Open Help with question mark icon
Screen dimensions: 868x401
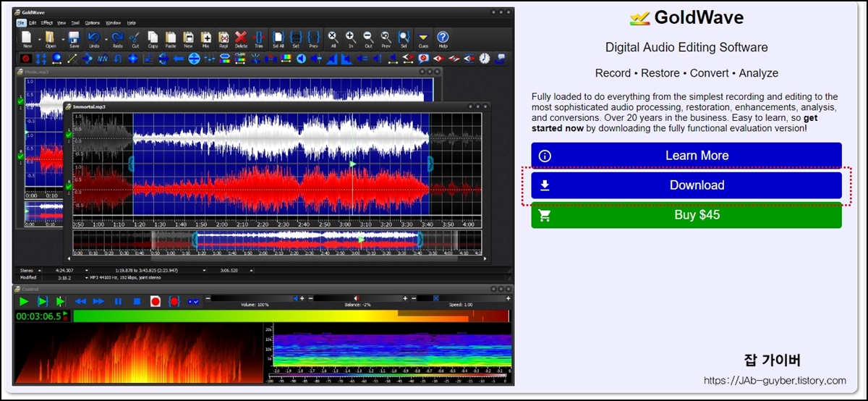click(443, 38)
